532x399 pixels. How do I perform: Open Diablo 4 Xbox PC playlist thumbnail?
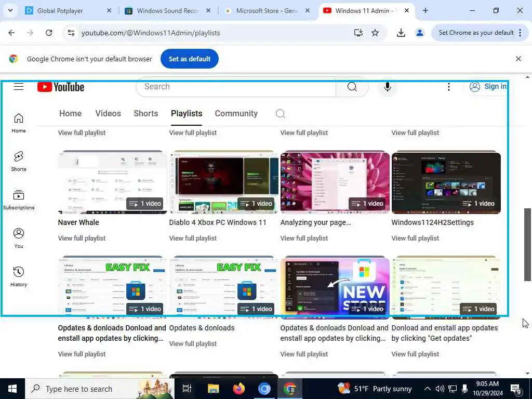coord(223,182)
